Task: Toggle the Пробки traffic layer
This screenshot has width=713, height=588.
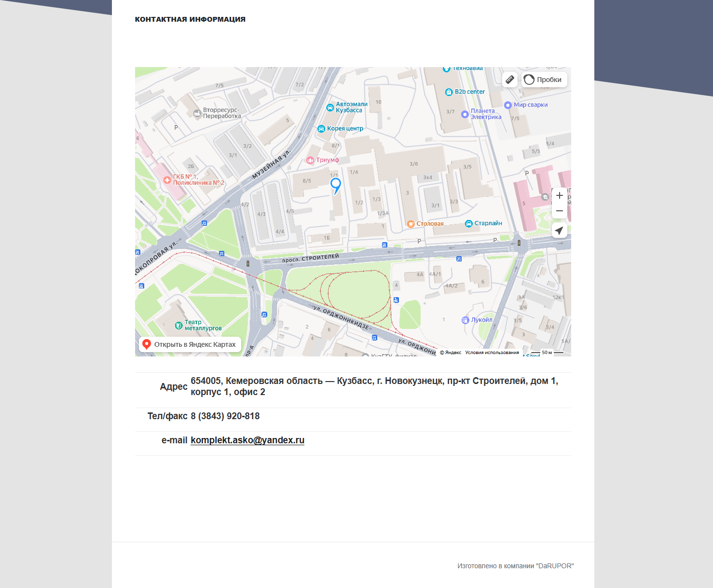Action: tap(544, 80)
